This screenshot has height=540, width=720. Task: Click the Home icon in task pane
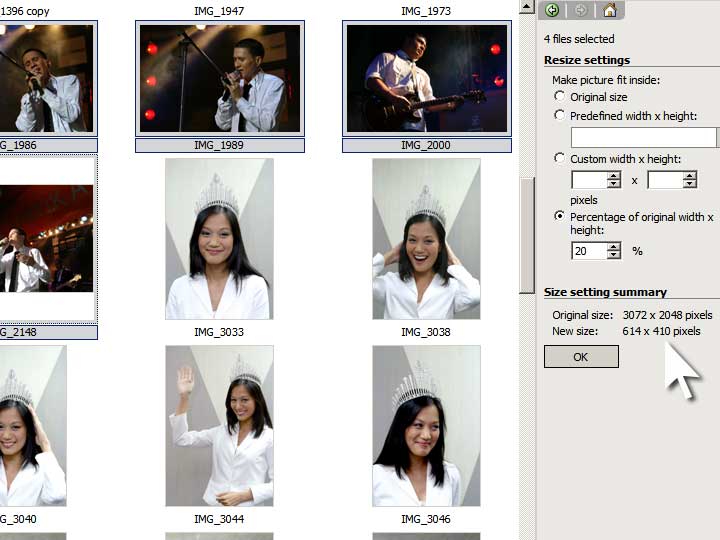(609, 11)
